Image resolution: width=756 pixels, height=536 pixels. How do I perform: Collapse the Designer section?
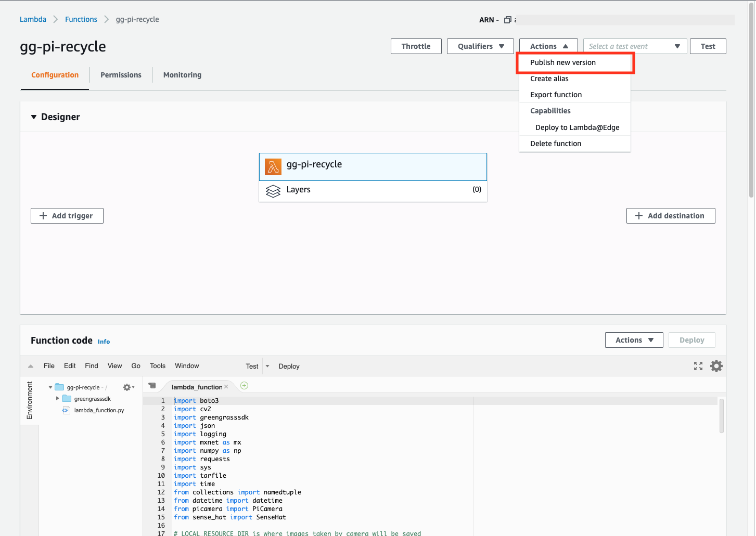tap(34, 117)
